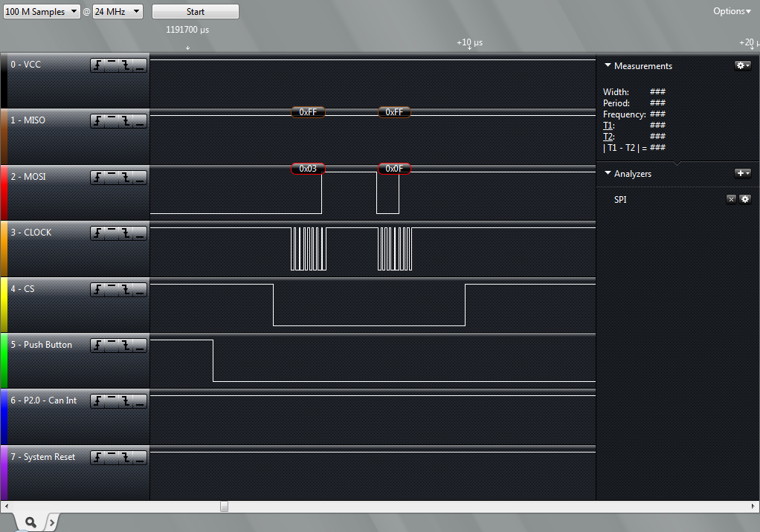Switch to the arrow tab at bottom
760x532 pixels.
51,522
